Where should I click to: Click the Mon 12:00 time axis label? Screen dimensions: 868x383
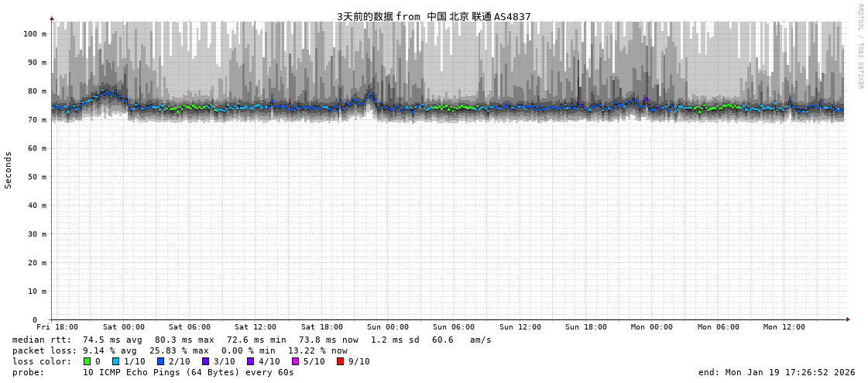click(x=784, y=327)
